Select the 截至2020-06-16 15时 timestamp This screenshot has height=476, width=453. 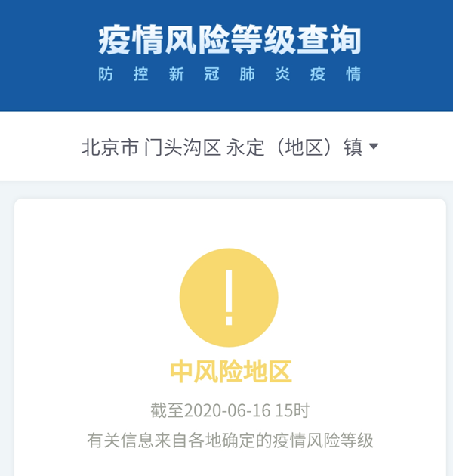230,410
